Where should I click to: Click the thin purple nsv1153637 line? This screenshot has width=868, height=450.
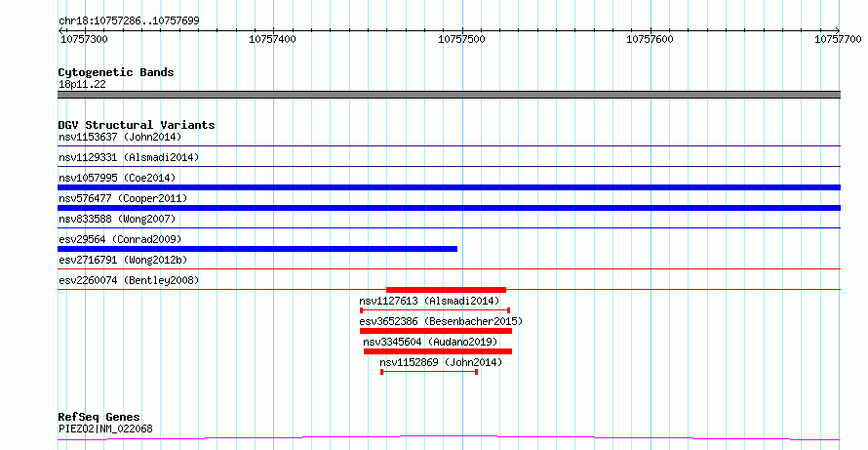(449, 146)
